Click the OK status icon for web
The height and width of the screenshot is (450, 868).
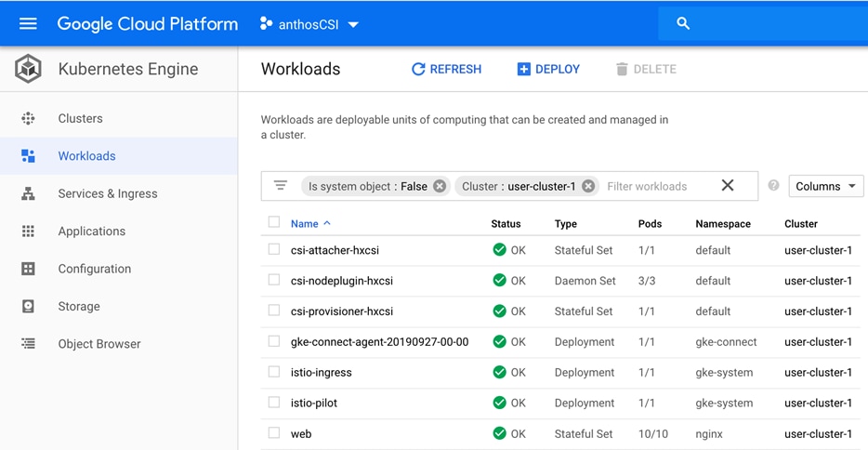tap(499, 433)
